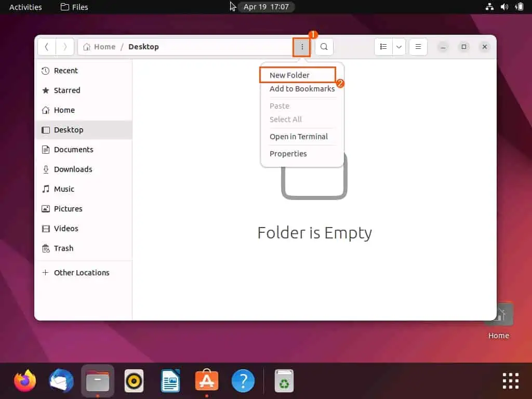This screenshot has width=532, height=399.
Task: Open the Recent sidebar location
Action: pyautogui.click(x=65, y=71)
